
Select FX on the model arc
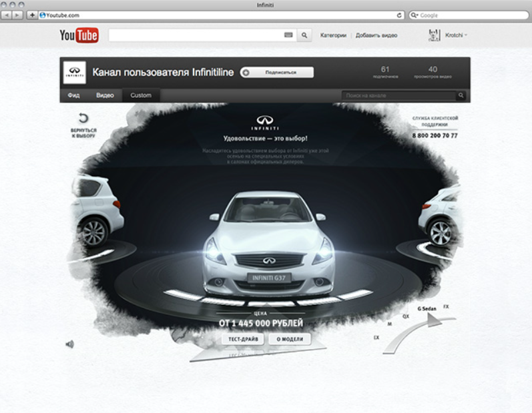point(446,307)
